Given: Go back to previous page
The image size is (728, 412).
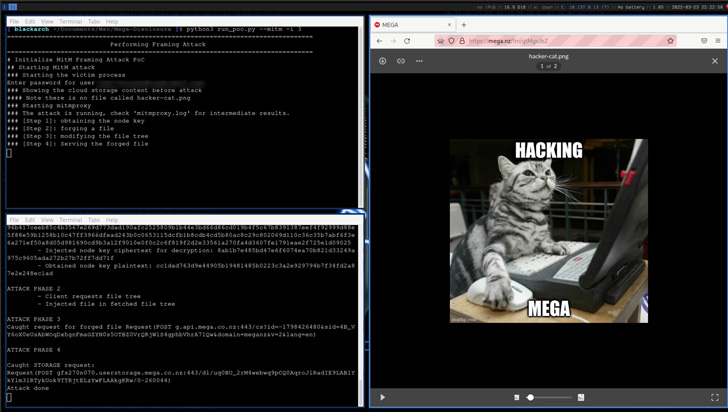Looking at the screenshot, I should (380, 41).
